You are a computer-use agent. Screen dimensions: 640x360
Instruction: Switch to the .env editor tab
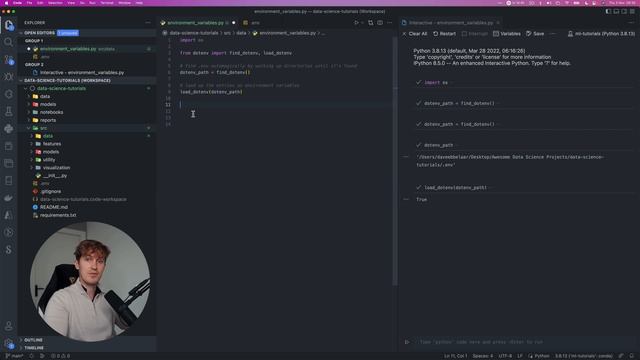click(x=255, y=23)
